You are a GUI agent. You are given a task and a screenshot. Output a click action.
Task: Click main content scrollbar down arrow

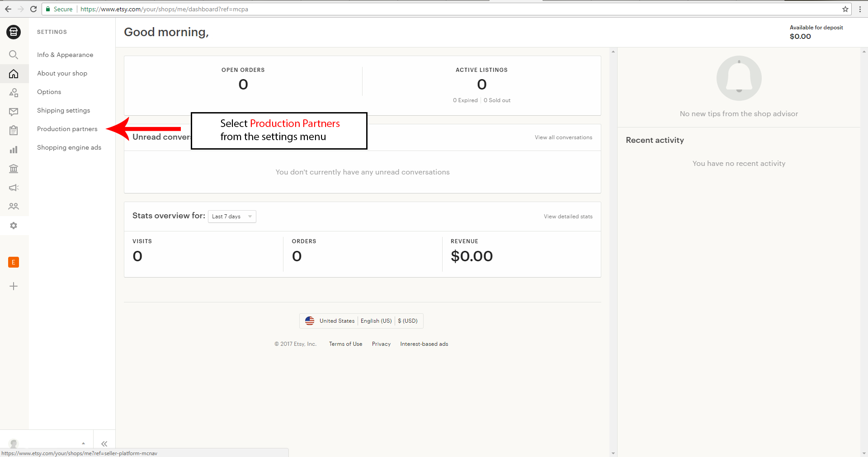tap(613, 453)
